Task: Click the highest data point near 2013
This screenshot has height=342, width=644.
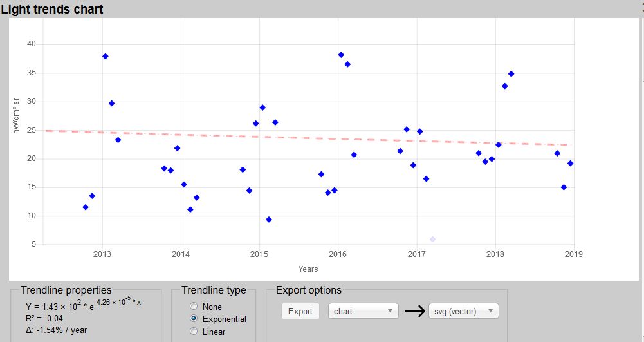Action: click(x=106, y=57)
